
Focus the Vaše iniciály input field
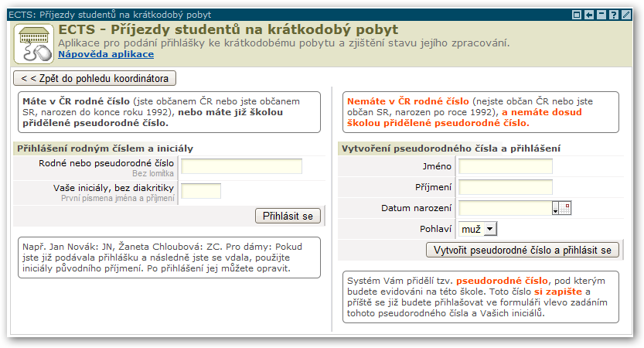[201, 191]
